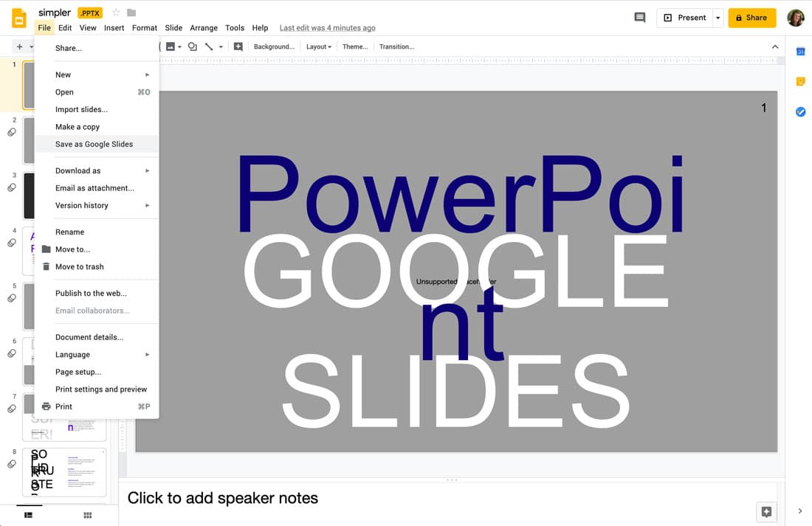Insert an image using the toolbar icon
Viewport: 812px width, 526px height.
coord(172,46)
